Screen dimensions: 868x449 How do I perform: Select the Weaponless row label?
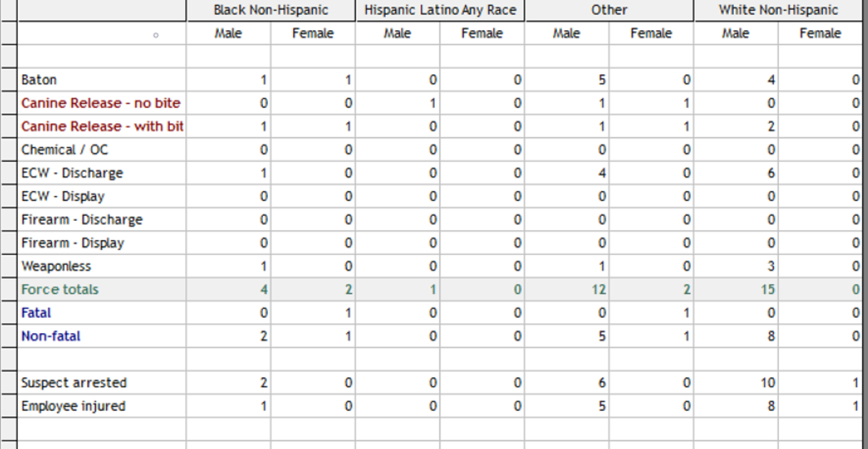(56, 266)
